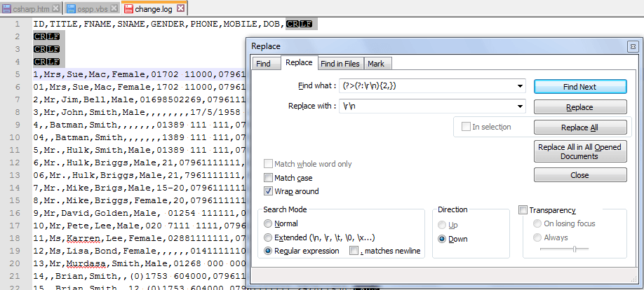Expand the 'Find what' history dropdown
Viewport: 644px width, 290px height.
click(x=519, y=86)
